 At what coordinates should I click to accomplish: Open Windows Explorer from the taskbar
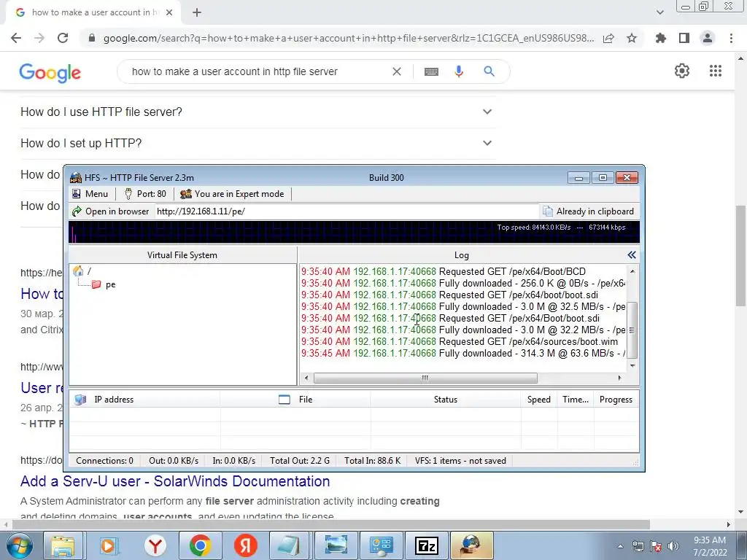point(63,545)
